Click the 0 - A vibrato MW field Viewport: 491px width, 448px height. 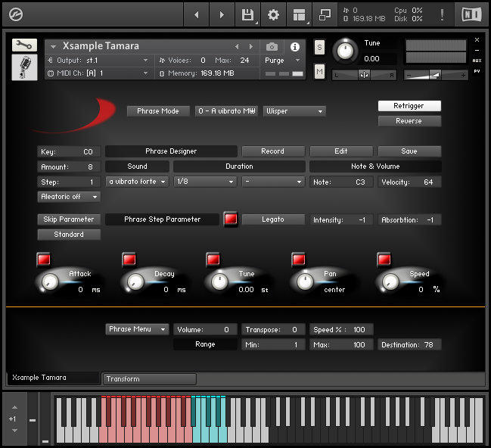[226, 111]
